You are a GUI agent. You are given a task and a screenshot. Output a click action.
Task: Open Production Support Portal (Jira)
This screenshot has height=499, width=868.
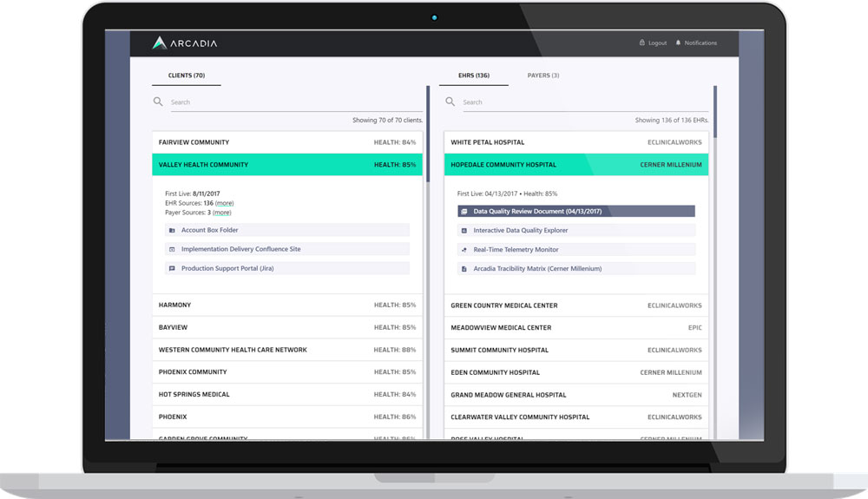click(x=287, y=268)
